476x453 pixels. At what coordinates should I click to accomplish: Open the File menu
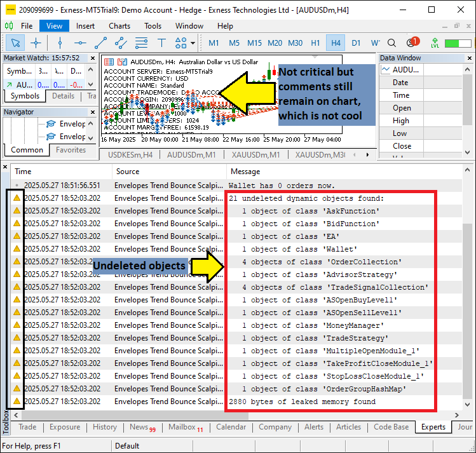27,26
